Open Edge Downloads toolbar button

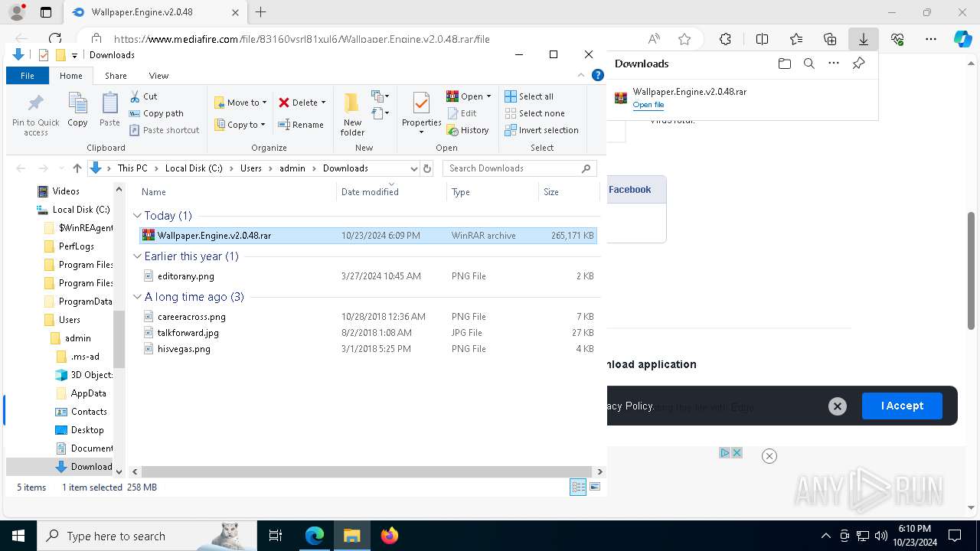[x=864, y=39]
